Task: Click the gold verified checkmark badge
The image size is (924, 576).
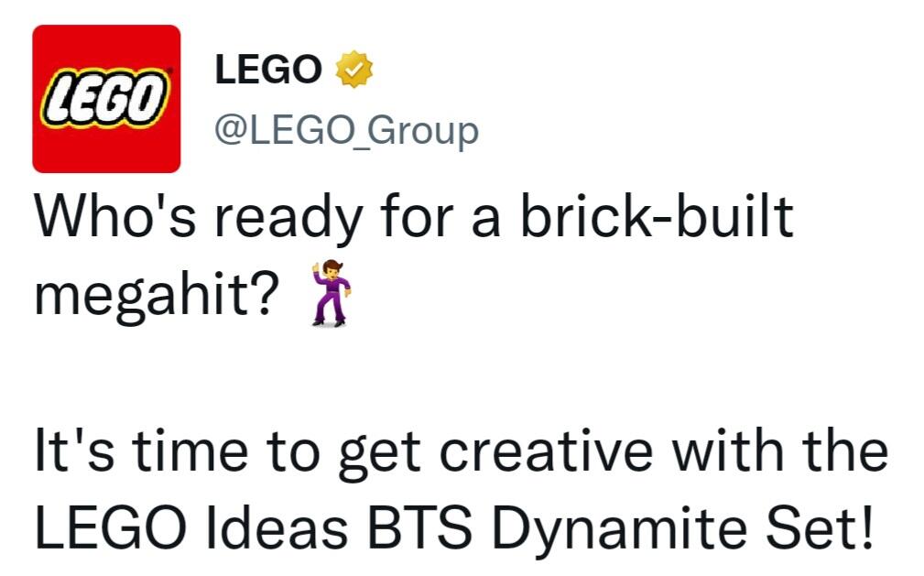Action: pyautogui.click(x=353, y=70)
